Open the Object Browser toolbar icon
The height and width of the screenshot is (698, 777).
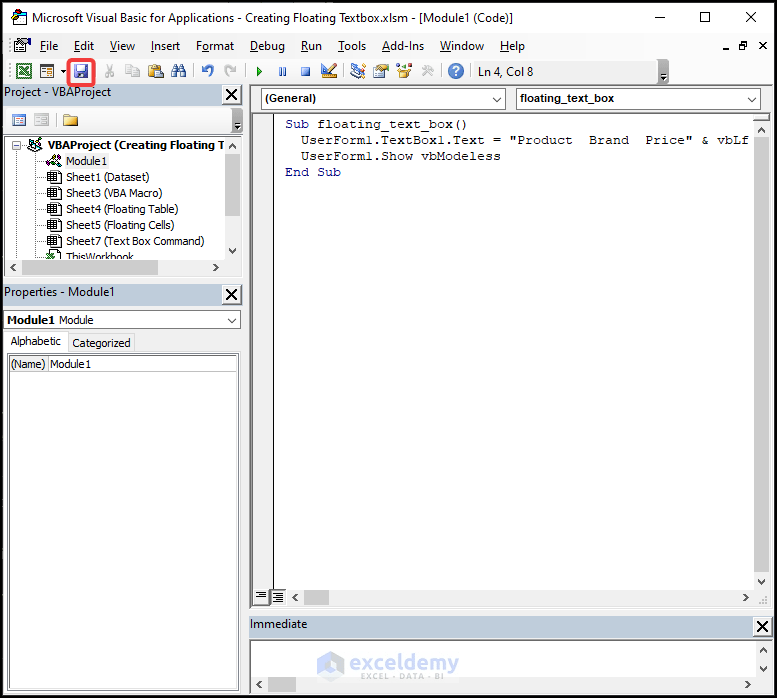coord(404,71)
